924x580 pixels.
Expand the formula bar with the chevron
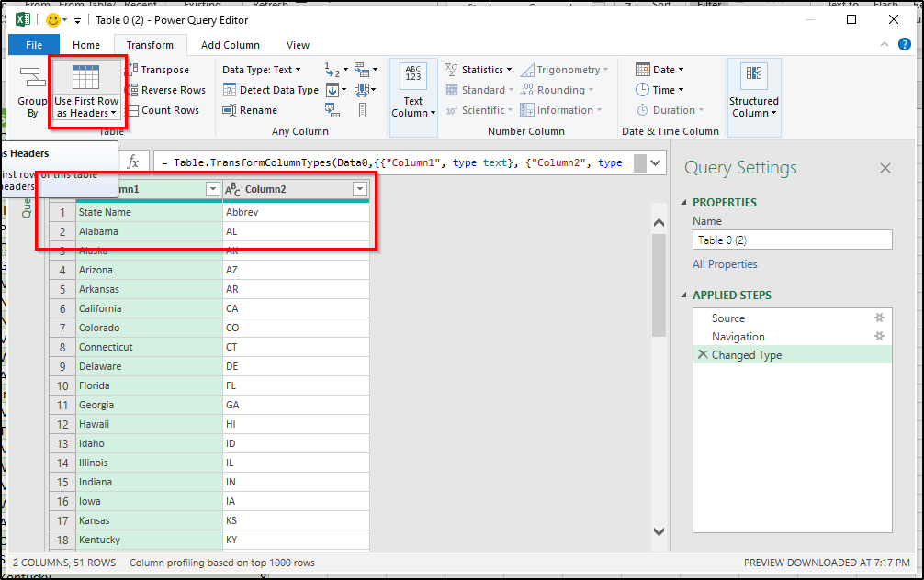(x=656, y=162)
